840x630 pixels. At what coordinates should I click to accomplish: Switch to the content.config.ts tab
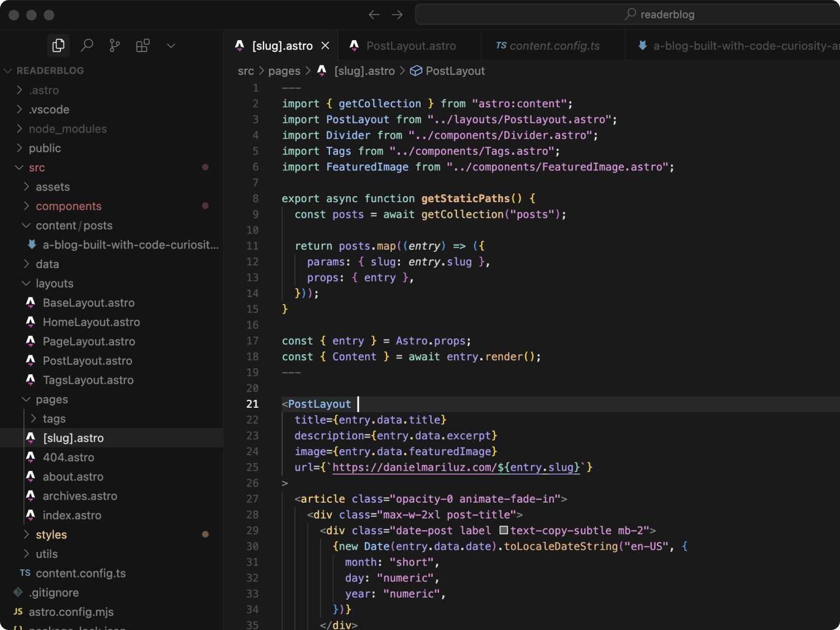553,46
